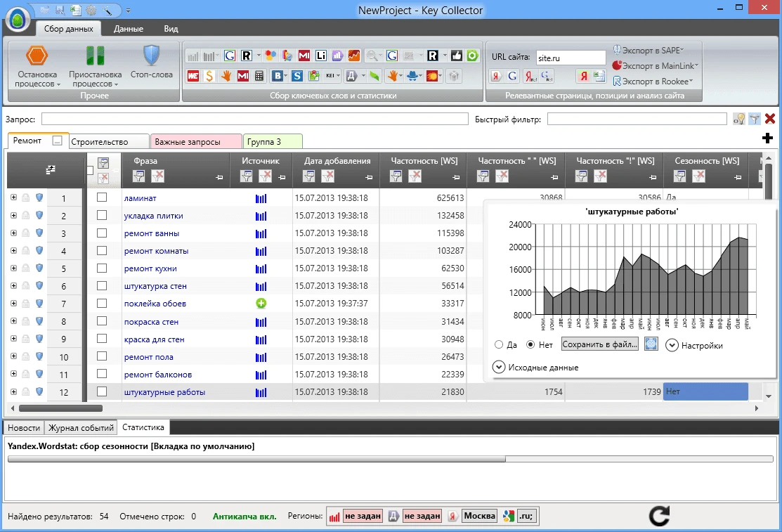This screenshot has height=532, width=782.
Task: Open the Журнал событий tab
Action: [81, 428]
